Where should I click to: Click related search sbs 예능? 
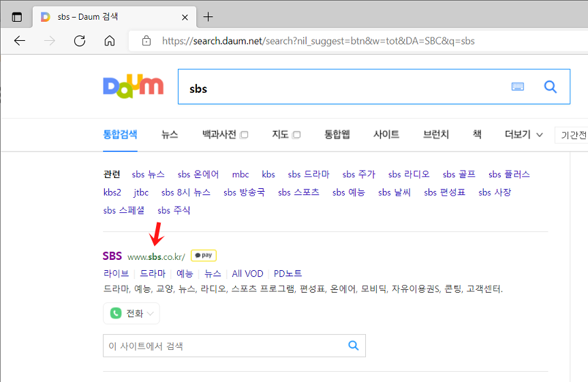pos(349,192)
